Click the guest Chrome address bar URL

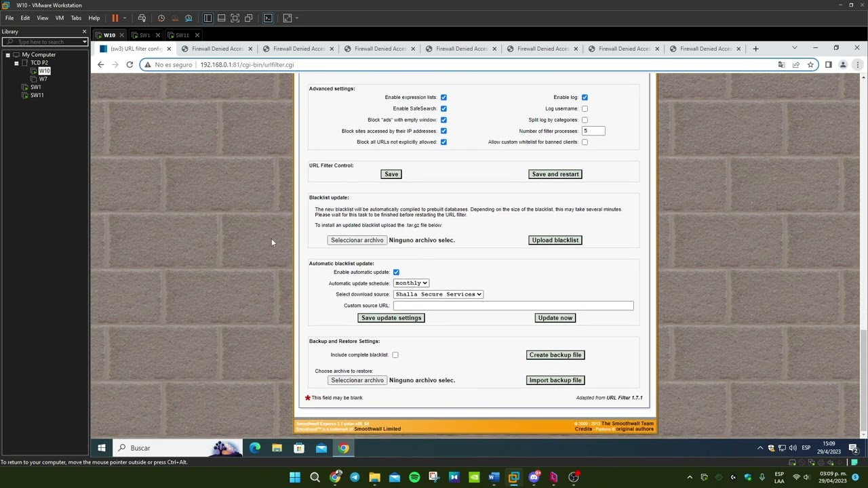[x=247, y=64]
